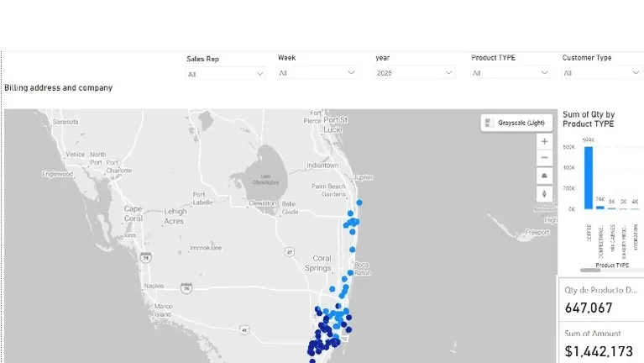This screenshot has width=644, height=363.
Task: Select the CONFECTIONE bar in chart
Action: (600, 208)
